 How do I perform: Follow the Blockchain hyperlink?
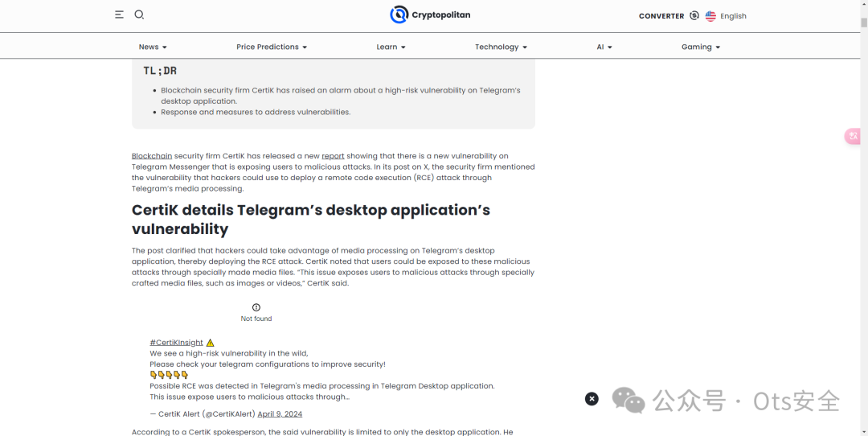(152, 156)
